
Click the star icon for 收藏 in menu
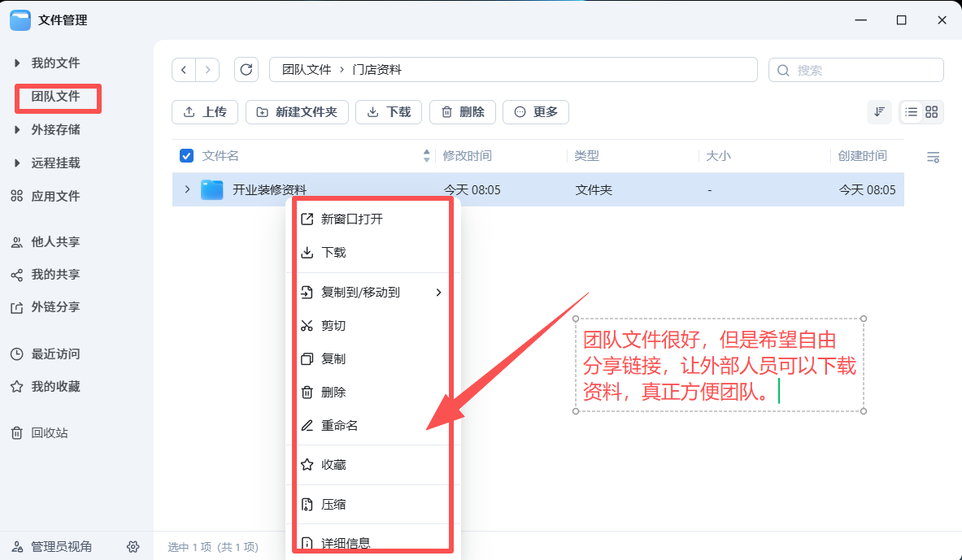tap(307, 465)
